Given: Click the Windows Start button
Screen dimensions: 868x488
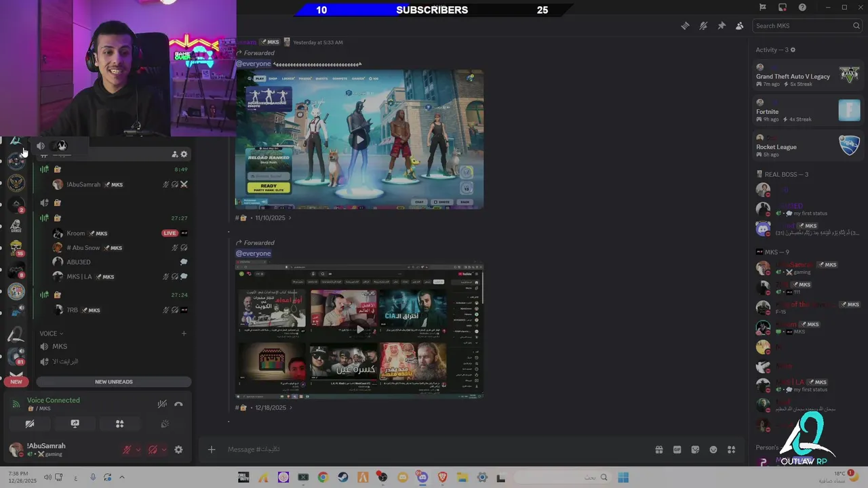Looking at the screenshot, I should click(623, 477).
